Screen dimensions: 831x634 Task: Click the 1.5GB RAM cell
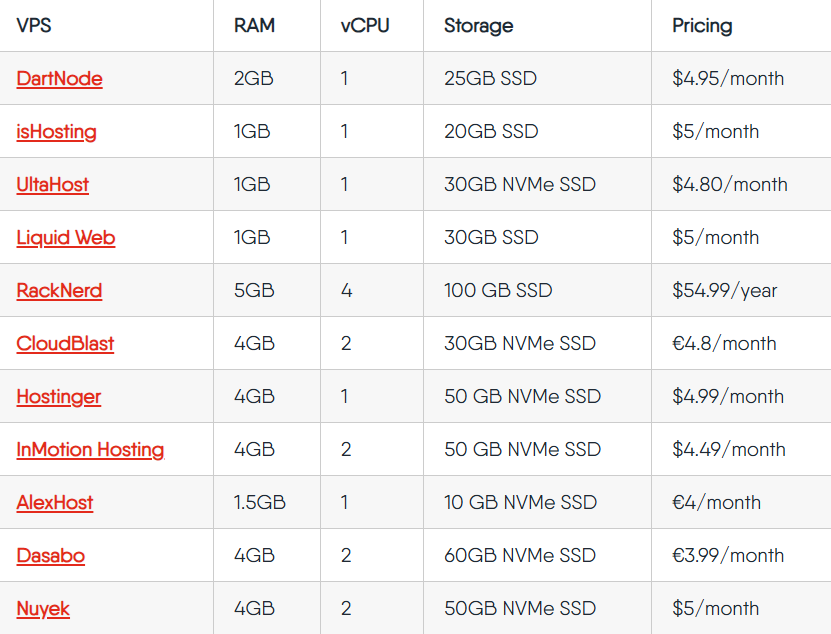260,503
